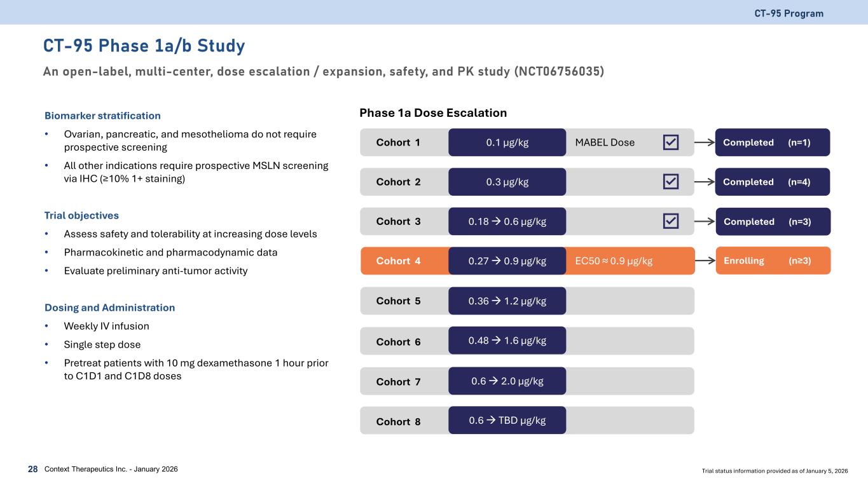This screenshot has width=868, height=488.
Task: Click the orange Enrolling (n≥3) badge
Action: coord(773,261)
